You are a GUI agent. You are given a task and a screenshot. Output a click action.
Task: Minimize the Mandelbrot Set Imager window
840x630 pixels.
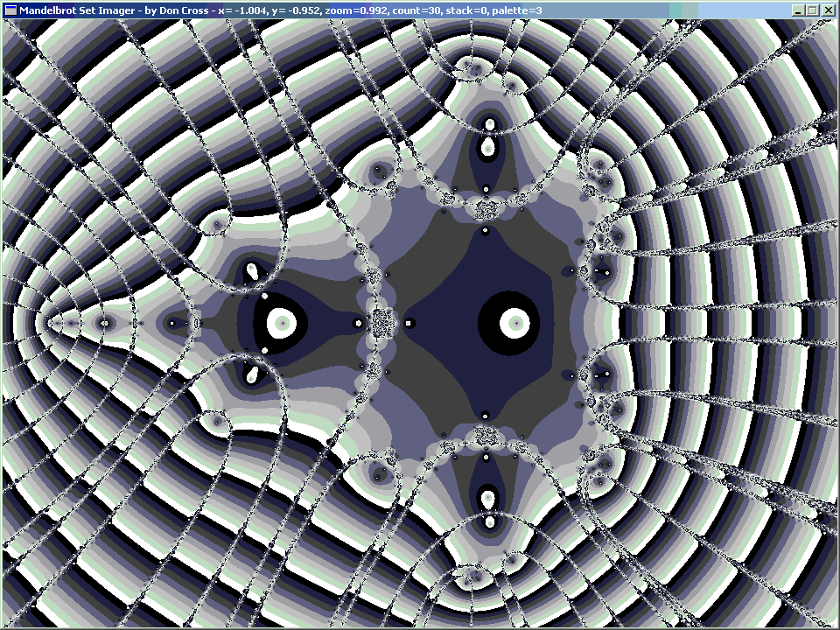click(x=798, y=10)
